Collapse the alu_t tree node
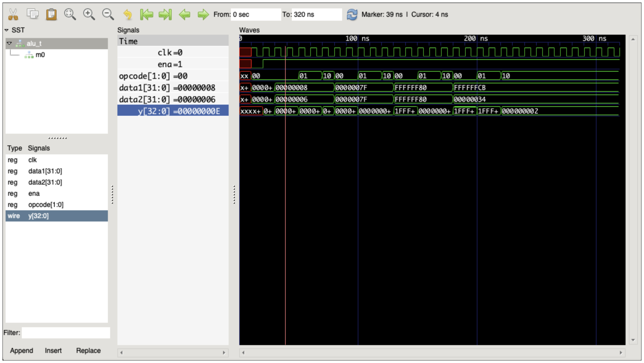Image resolution: width=644 pixels, height=363 pixels. point(9,43)
